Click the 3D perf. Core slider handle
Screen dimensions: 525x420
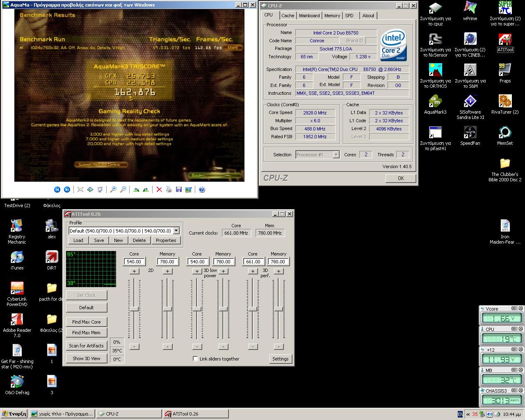click(x=253, y=309)
